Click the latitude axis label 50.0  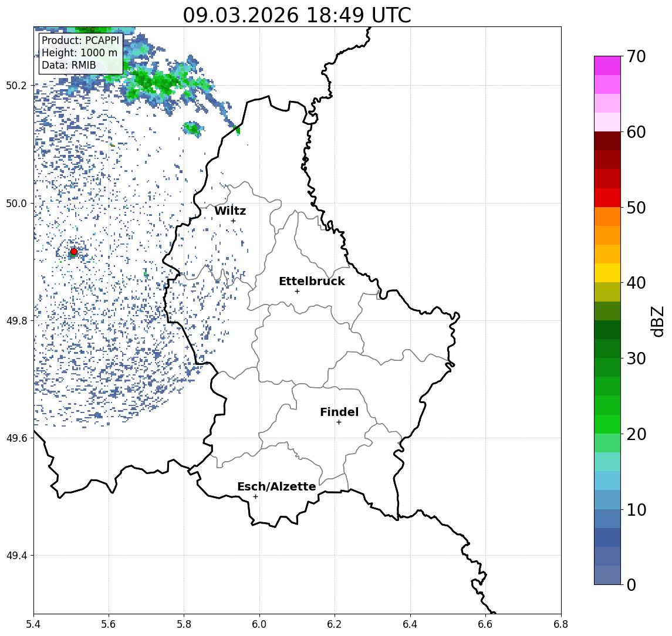[16, 203]
